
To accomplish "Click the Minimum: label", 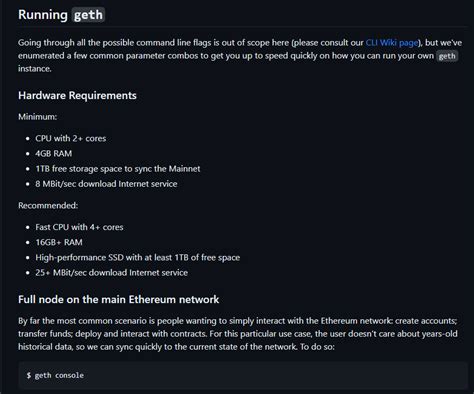I will click(37, 117).
